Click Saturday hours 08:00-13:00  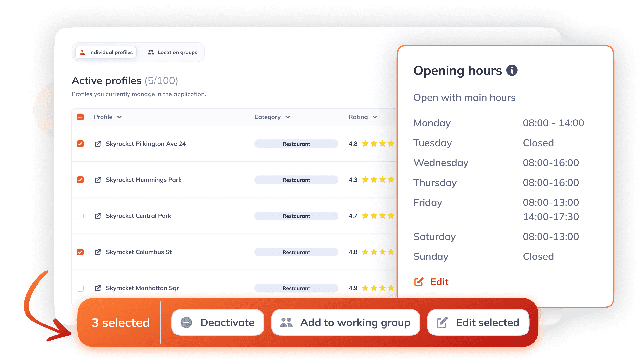(x=551, y=236)
